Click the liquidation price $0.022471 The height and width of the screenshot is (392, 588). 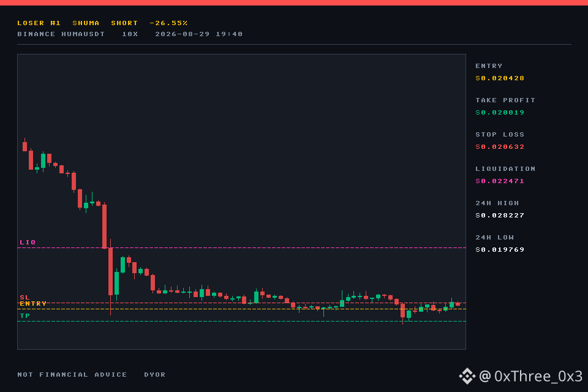point(500,181)
